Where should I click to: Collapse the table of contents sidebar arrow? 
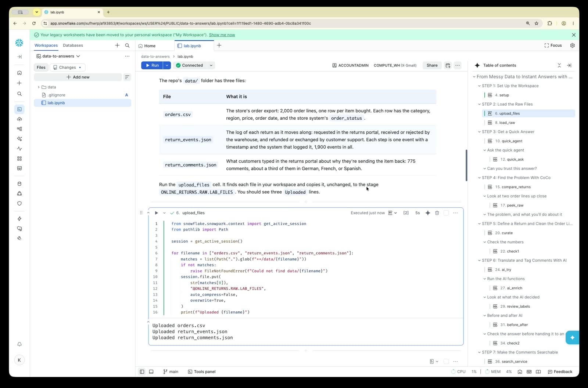point(569,65)
